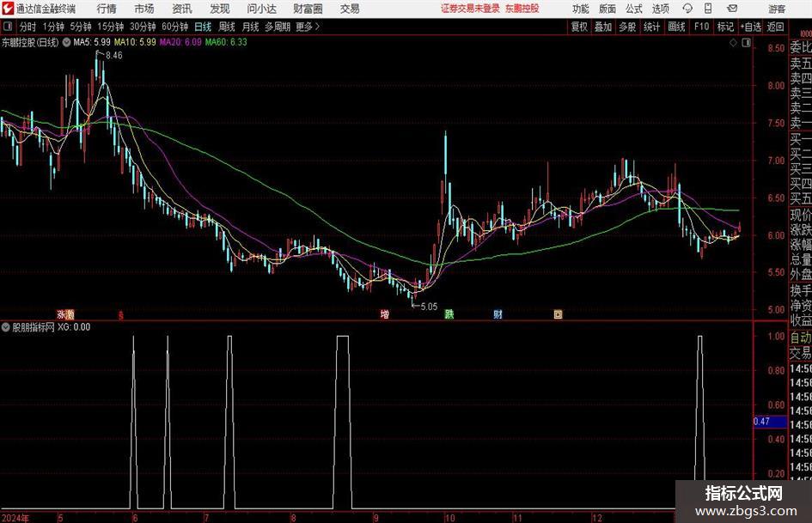Open the 功能 menu

(581, 9)
